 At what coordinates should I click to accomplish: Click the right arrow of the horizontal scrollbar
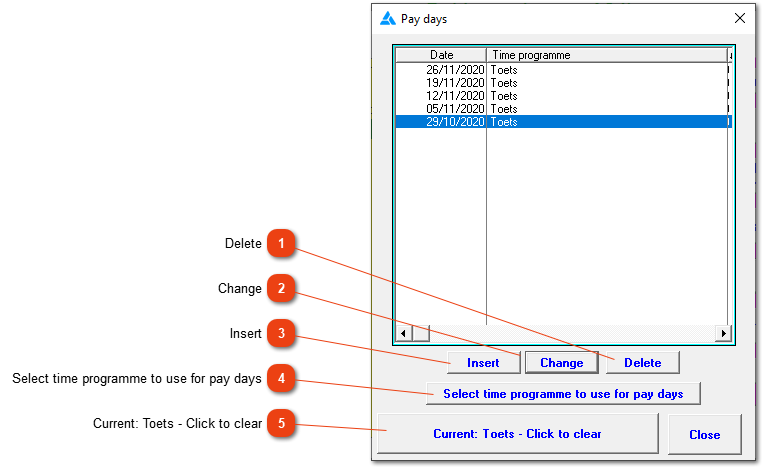pos(724,334)
